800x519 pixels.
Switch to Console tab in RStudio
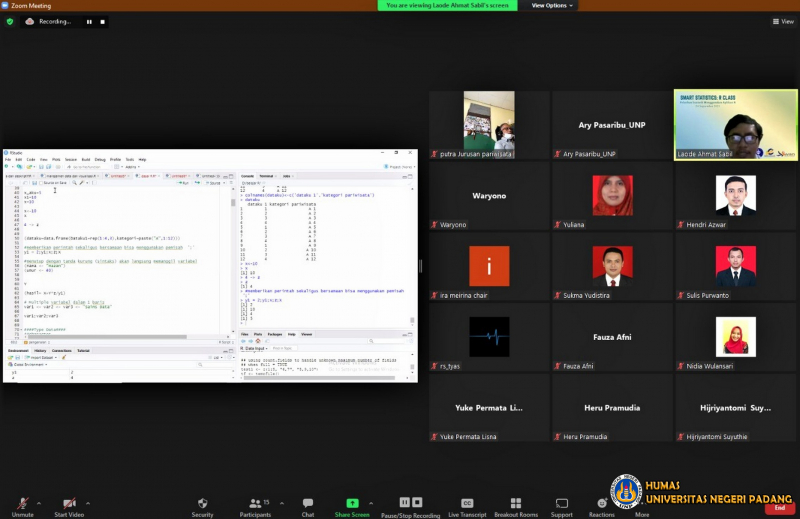click(247, 176)
